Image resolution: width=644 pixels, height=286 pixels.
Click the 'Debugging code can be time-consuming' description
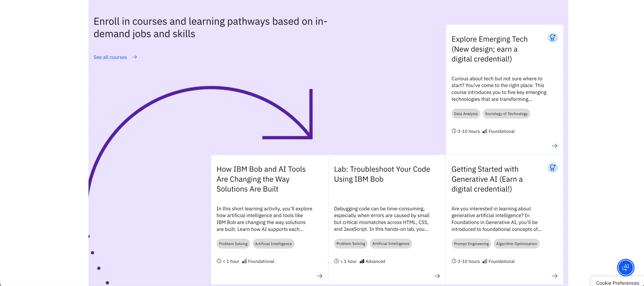point(382,219)
